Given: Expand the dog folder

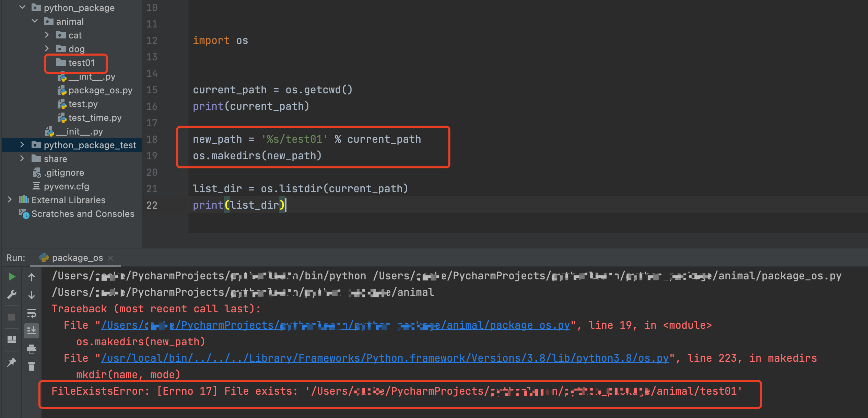Looking at the screenshot, I should point(47,48).
